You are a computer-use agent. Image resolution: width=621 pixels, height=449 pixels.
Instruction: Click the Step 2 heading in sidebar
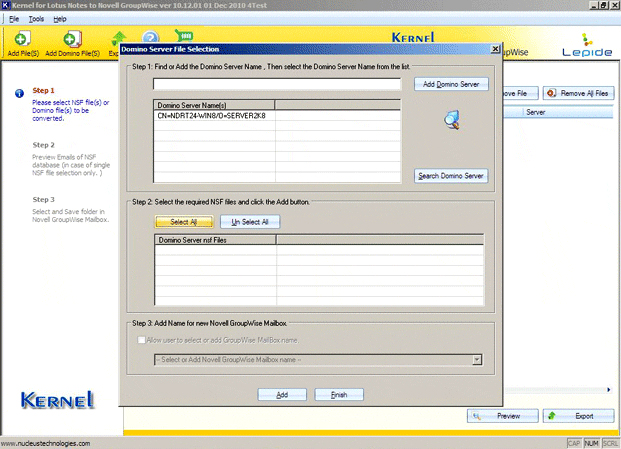pyautogui.click(x=44, y=145)
